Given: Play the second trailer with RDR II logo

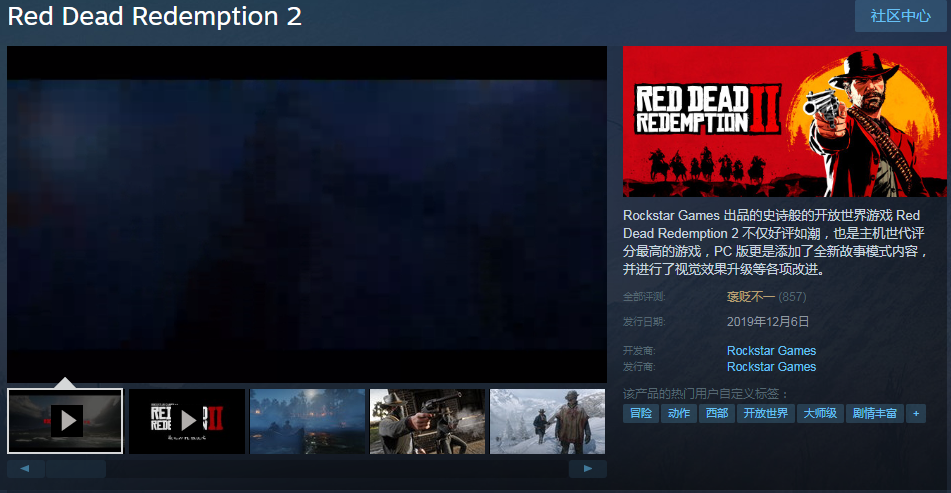Looking at the screenshot, I should pos(187,421).
